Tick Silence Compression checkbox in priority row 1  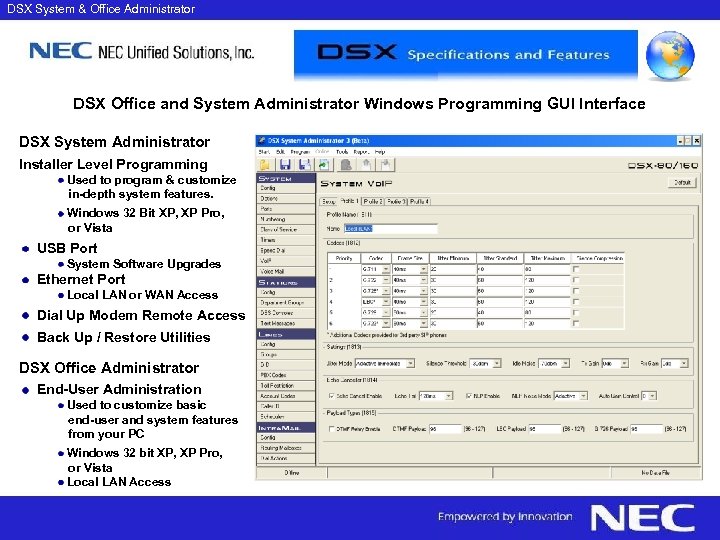pos(576,269)
